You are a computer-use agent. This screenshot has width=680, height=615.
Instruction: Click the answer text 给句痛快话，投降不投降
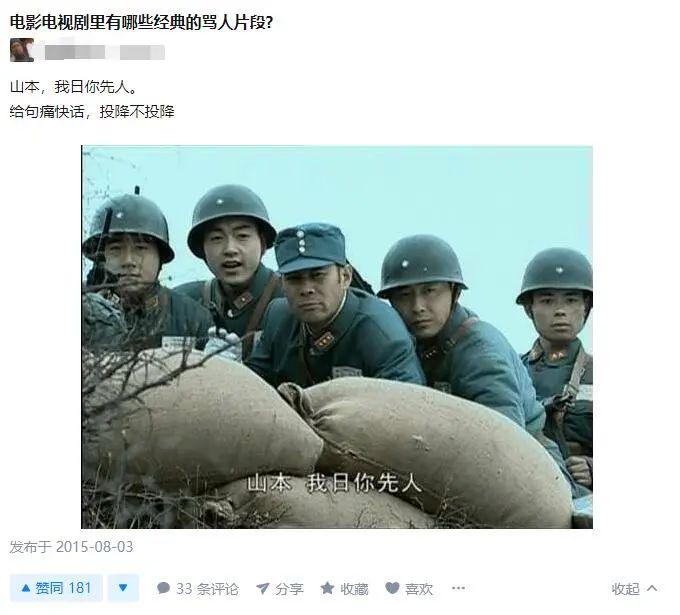click(92, 112)
